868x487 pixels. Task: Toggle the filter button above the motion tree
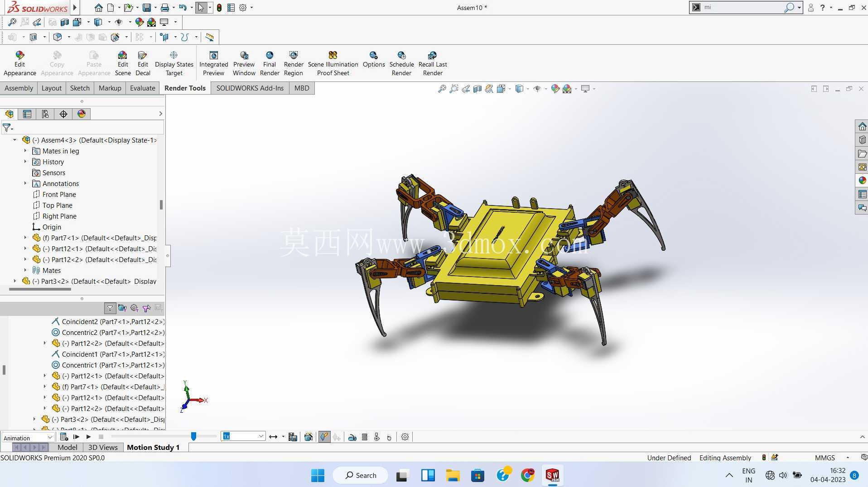(110, 308)
